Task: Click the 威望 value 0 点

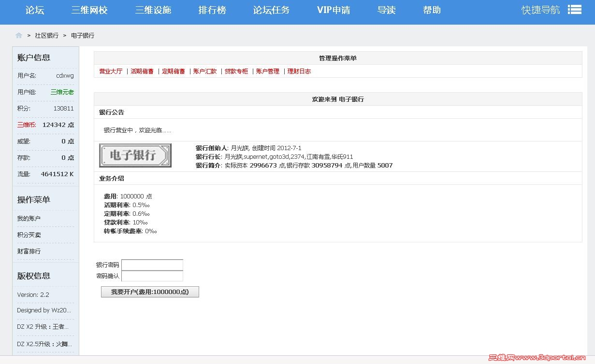Action: point(68,141)
